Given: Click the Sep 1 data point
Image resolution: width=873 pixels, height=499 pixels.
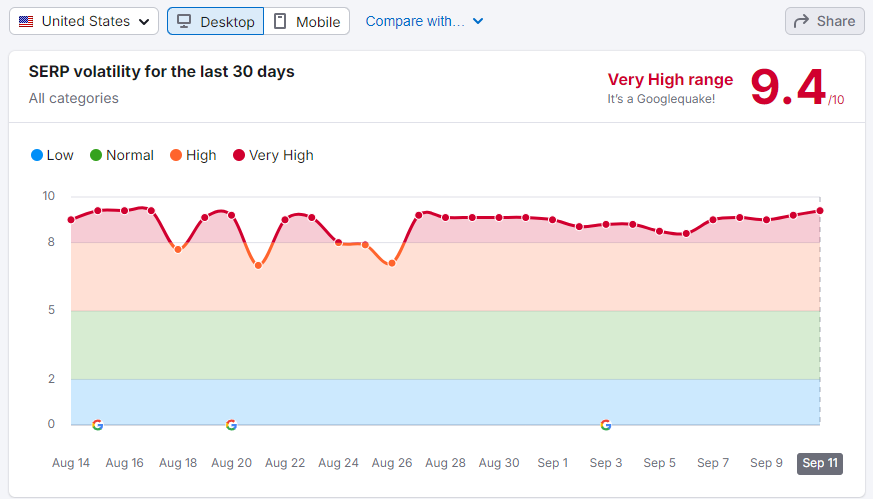Looking at the screenshot, I should [552, 220].
